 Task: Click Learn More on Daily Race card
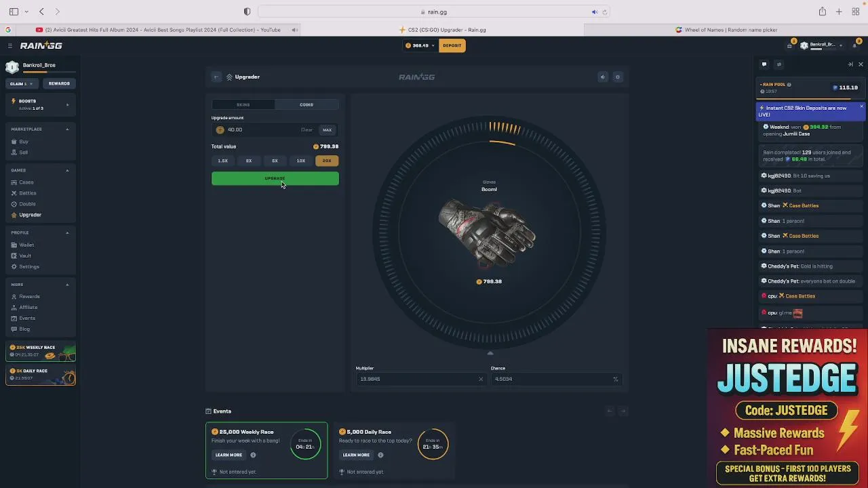tap(356, 455)
